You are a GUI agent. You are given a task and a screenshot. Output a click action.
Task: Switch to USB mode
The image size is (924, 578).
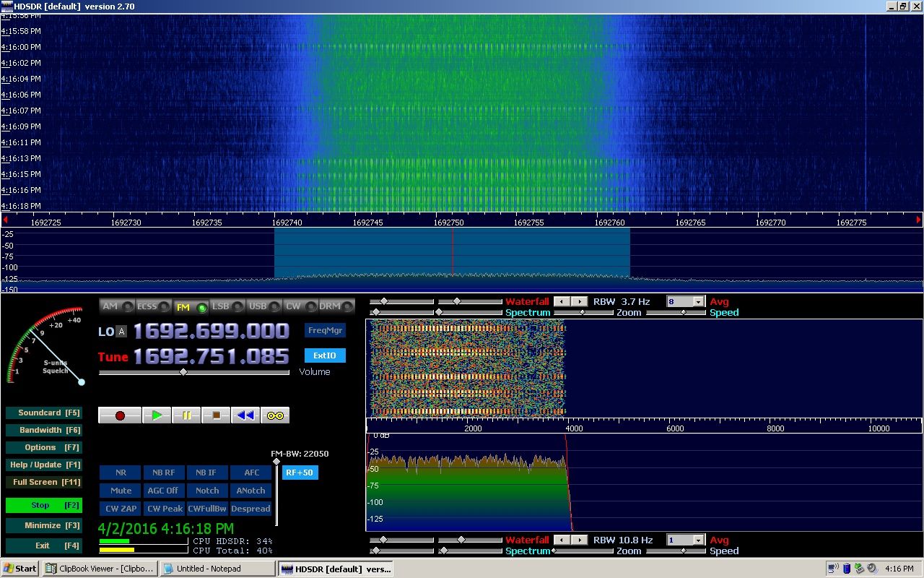[x=264, y=306]
